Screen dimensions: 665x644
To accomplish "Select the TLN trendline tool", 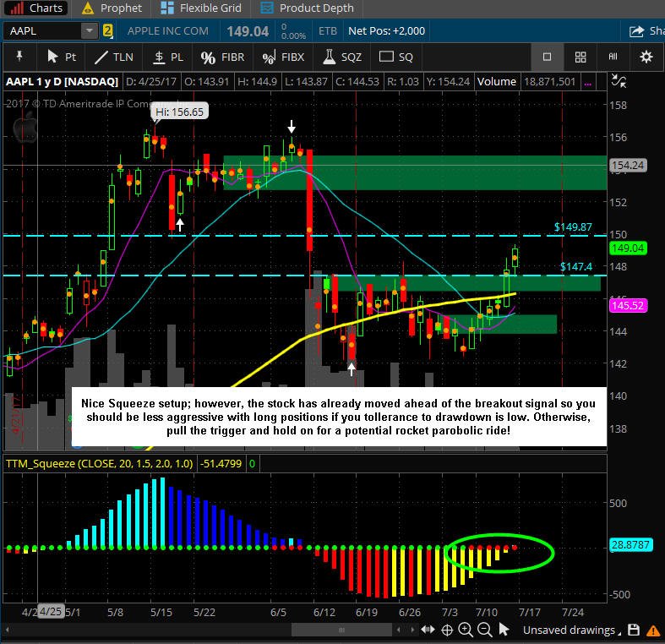I will click(114, 57).
